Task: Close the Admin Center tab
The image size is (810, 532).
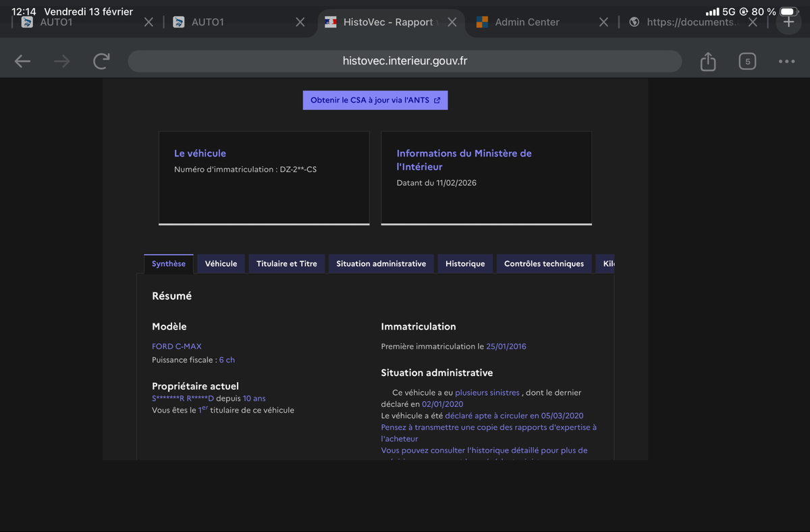Action: point(603,22)
